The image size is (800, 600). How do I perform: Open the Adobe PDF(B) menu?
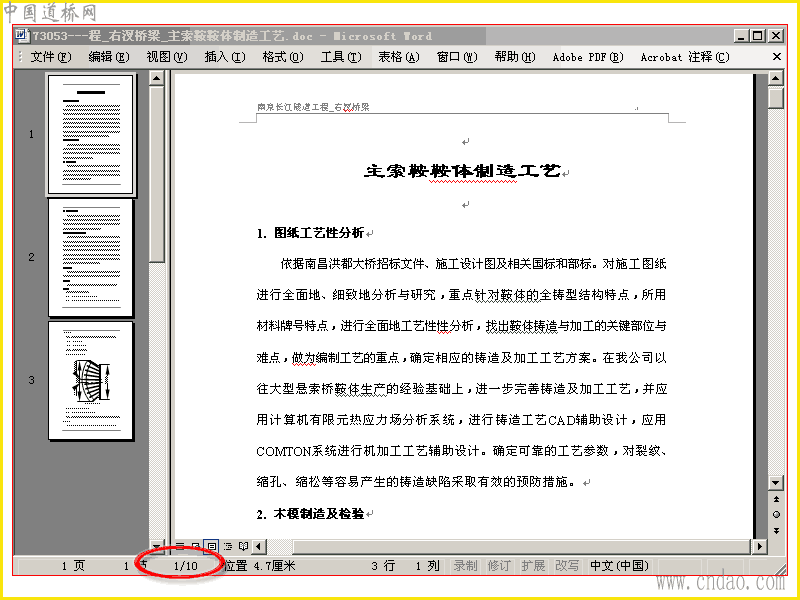click(x=588, y=57)
